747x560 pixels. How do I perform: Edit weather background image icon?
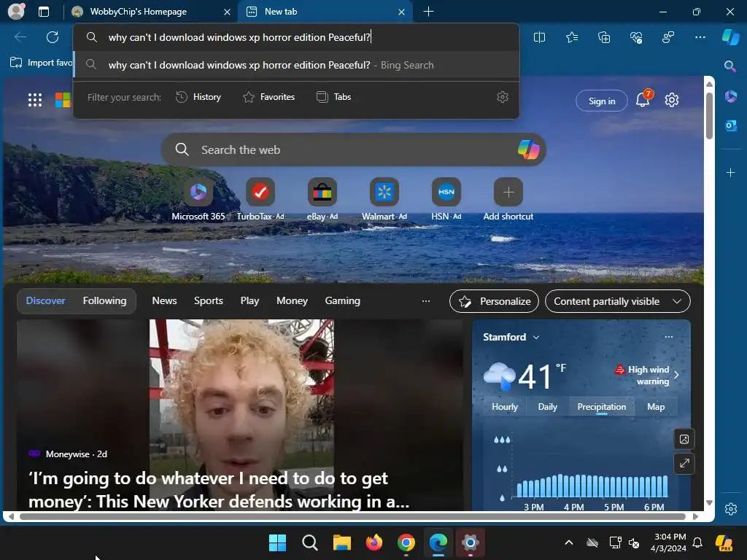(x=684, y=439)
